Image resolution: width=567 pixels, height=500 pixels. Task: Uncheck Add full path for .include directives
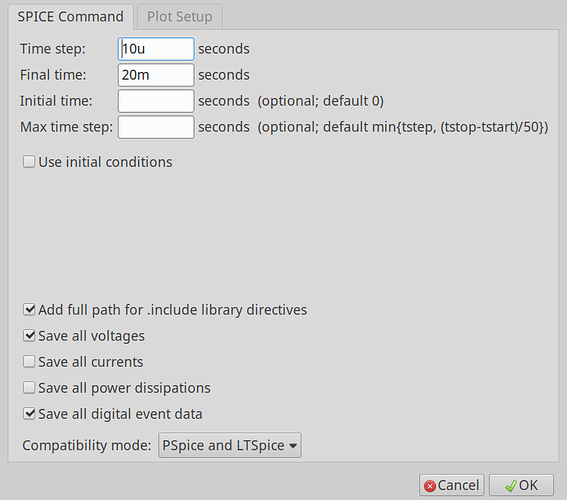29,309
